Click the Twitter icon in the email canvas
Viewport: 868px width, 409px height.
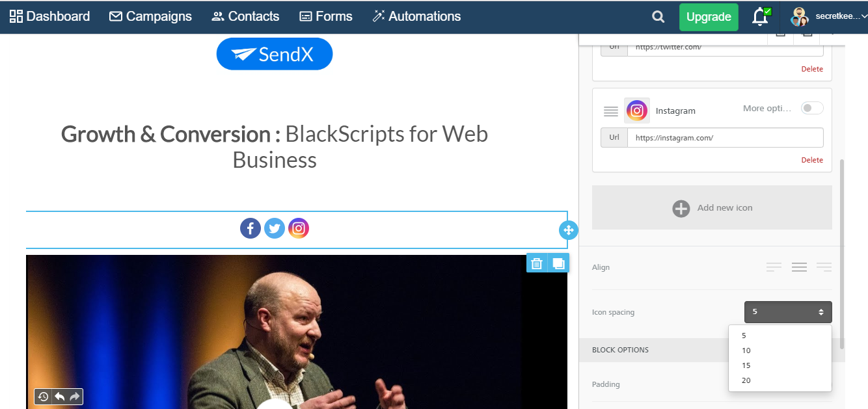point(275,228)
